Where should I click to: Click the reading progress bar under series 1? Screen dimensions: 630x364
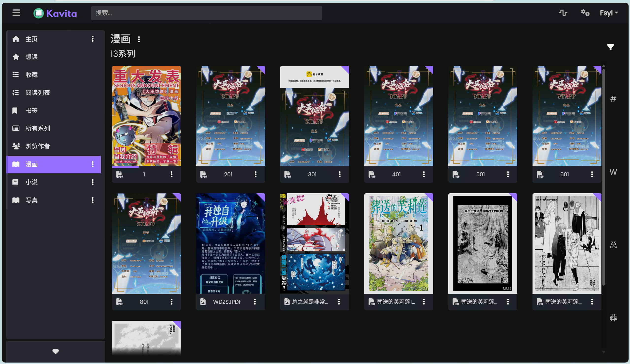coord(146,167)
